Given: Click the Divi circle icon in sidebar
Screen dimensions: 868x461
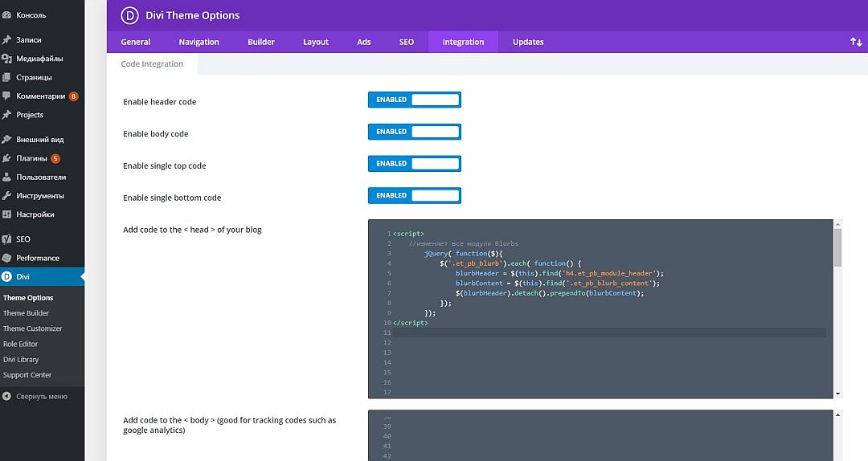Looking at the screenshot, I should click(x=6, y=277).
